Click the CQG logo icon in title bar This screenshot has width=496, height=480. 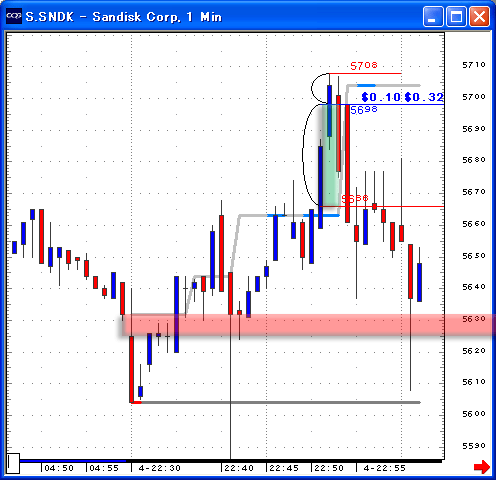(x=14, y=16)
